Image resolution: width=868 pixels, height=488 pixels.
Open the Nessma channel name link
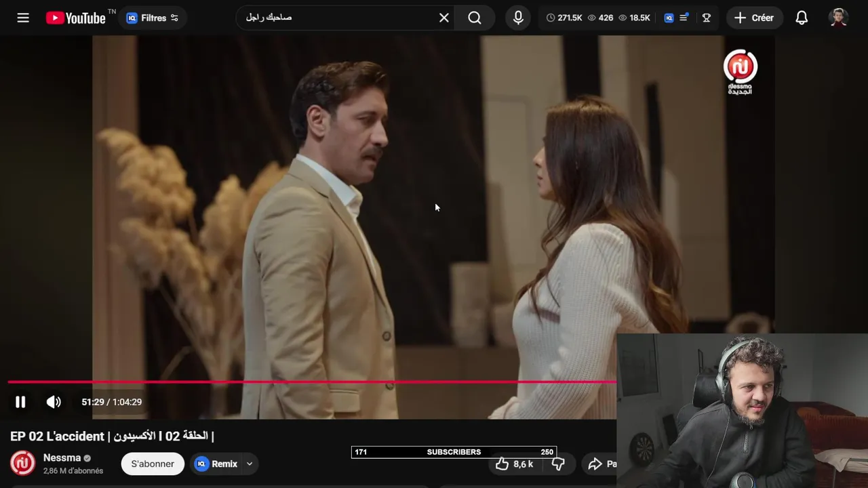pyautogui.click(x=62, y=457)
